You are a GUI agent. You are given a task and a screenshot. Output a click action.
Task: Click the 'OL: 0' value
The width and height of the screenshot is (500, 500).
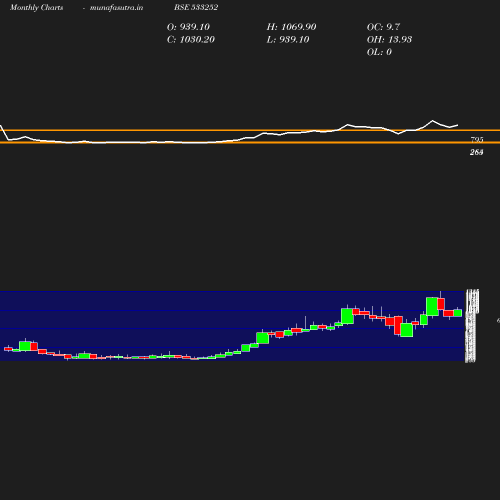[379, 52]
